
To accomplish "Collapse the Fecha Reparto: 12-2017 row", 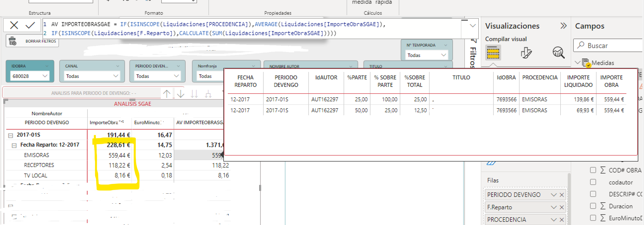I will tap(14, 146).
